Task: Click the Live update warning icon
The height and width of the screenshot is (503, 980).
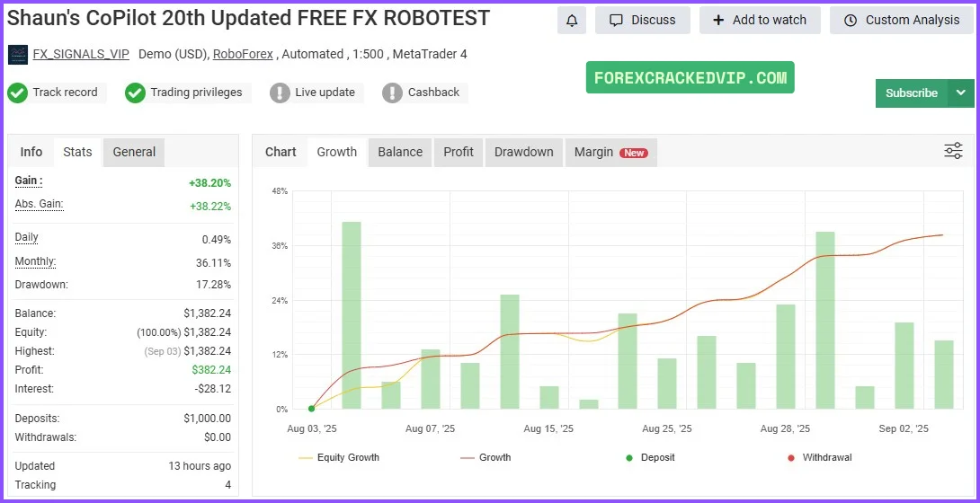Action: (x=280, y=93)
